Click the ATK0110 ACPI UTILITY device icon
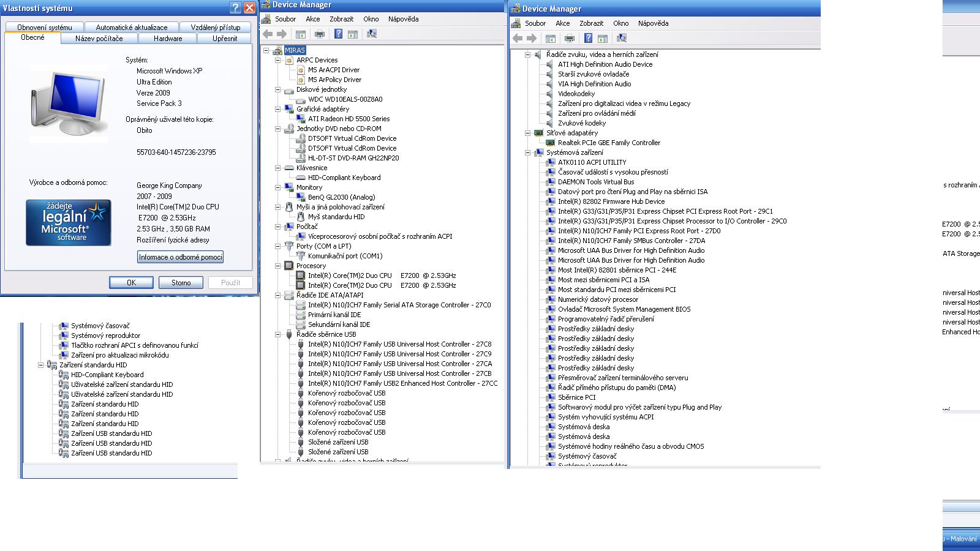The height and width of the screenshot is (551, 980). tap(551, 162)
